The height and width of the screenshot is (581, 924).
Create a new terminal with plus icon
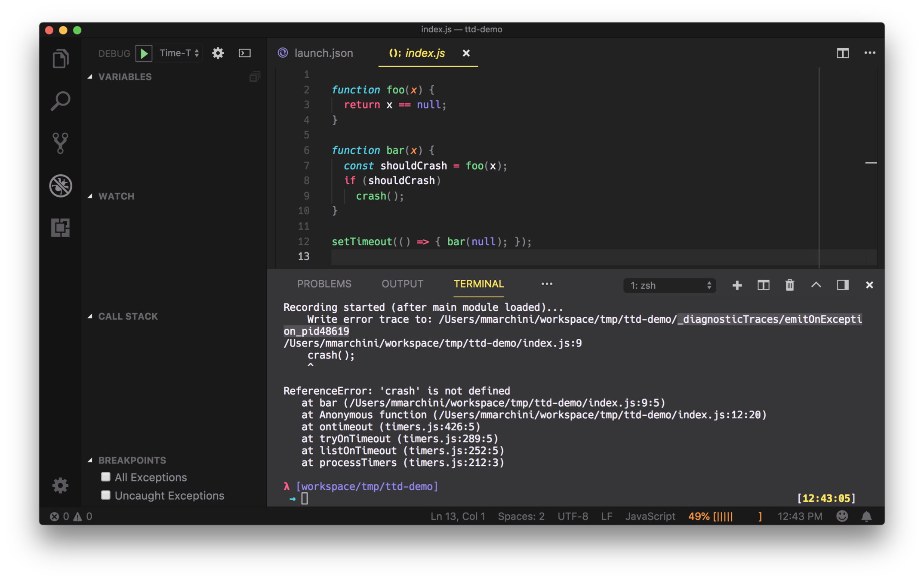click(x=737, y=285)
